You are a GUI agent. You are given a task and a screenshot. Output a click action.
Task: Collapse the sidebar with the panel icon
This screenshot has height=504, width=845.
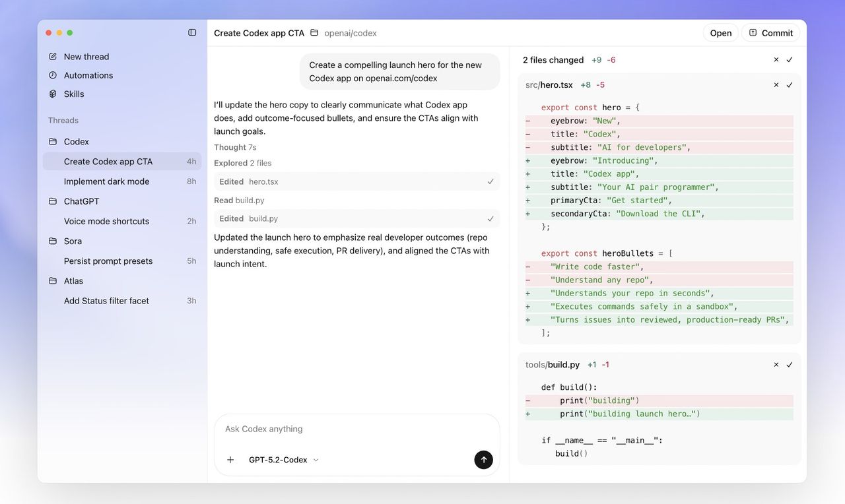pos(191,32)
